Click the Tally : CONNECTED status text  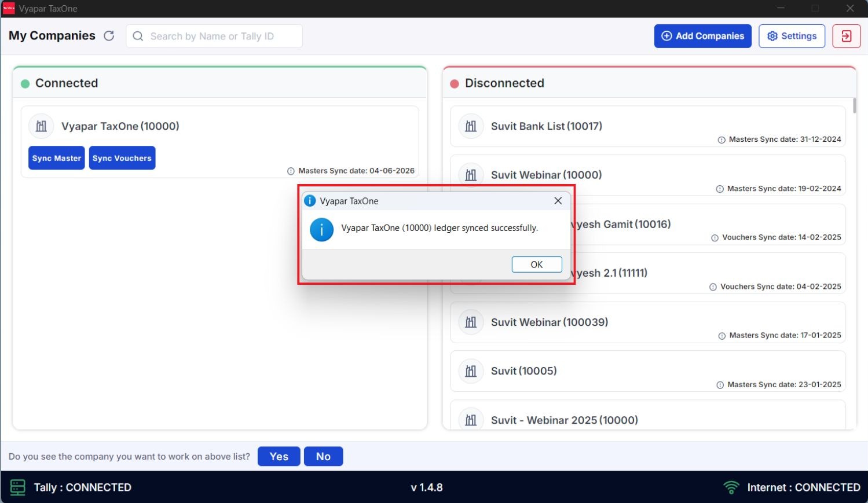pyautogui.click(x=83, y=487)
